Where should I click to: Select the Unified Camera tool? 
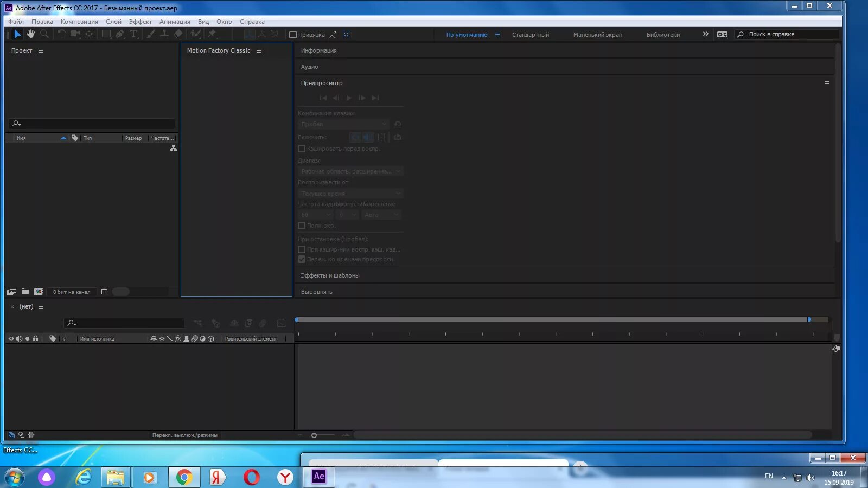75,34
